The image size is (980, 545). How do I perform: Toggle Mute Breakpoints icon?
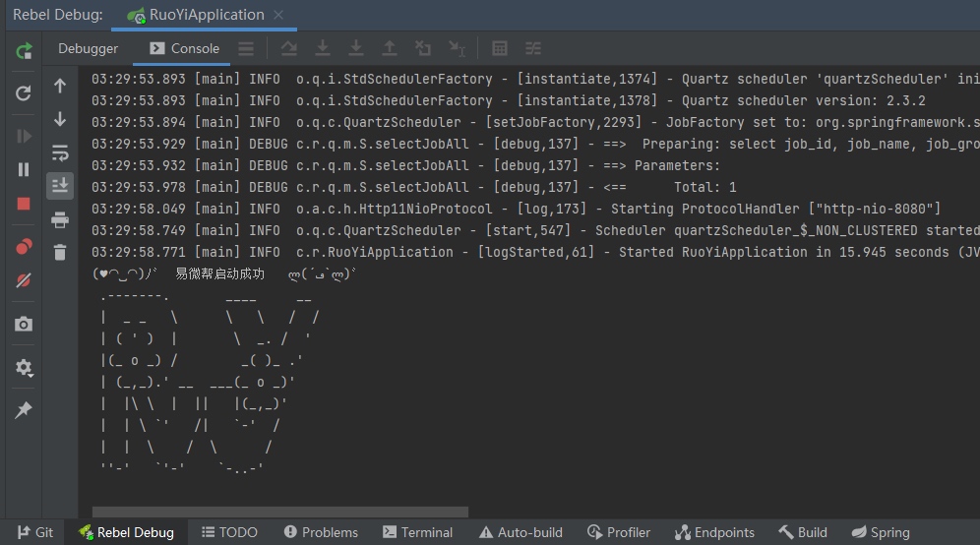point(24,280)
